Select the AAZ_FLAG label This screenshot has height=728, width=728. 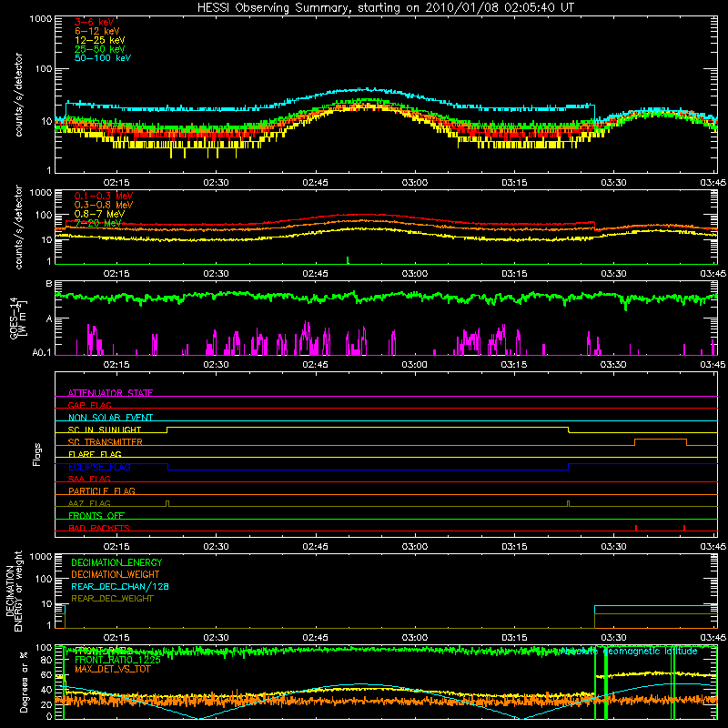point(89,503)
